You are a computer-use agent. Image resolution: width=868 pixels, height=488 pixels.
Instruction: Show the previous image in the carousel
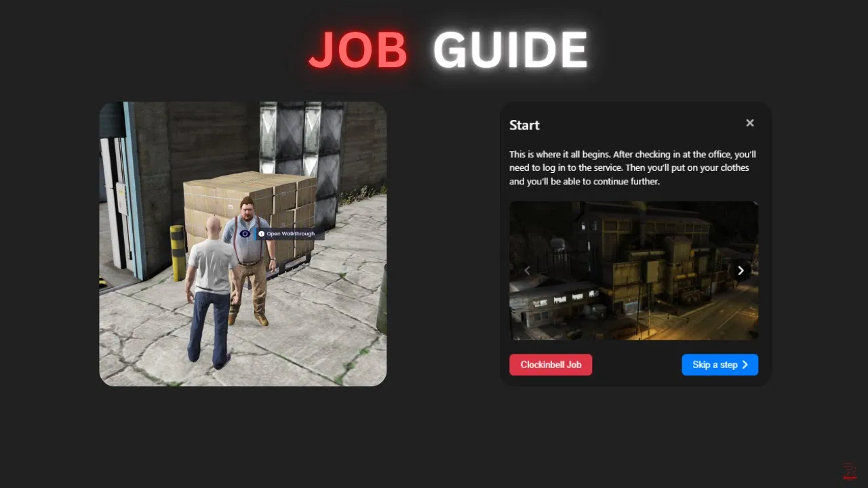[528, 270]
